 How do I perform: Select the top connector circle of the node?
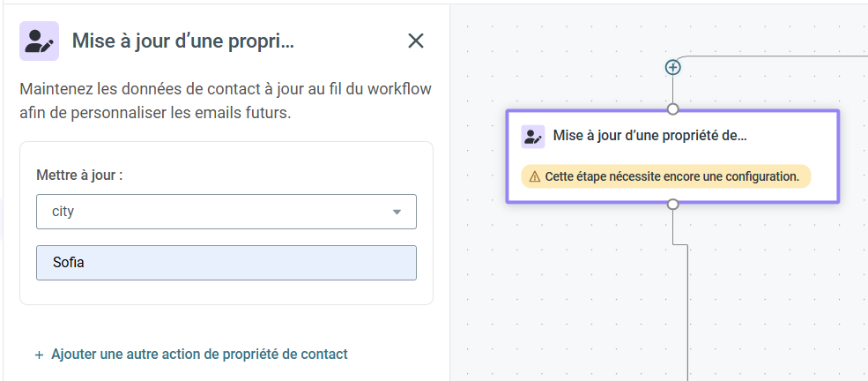(x=672, y=109)
